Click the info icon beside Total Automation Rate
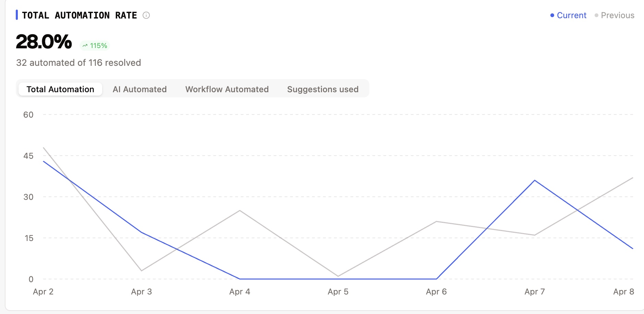 click(x=146, y=15)
